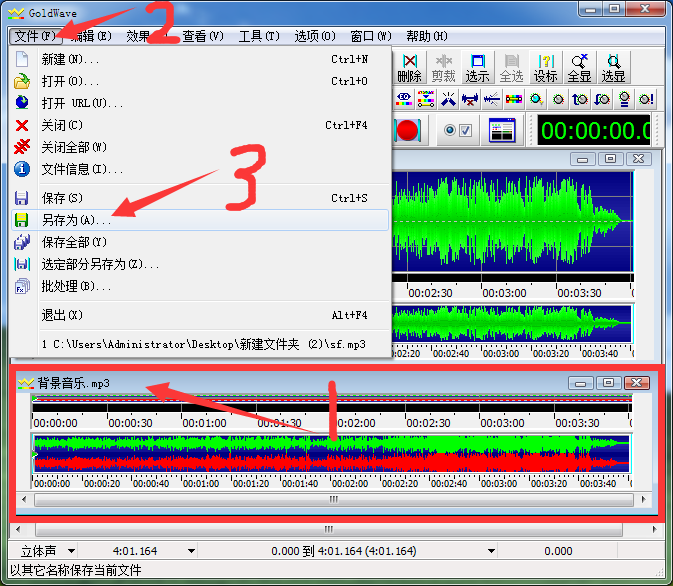Click the 选显 (Zoom Selection) magnifier icon
Screen dimensions: 673x586
(x=613, y=67)
